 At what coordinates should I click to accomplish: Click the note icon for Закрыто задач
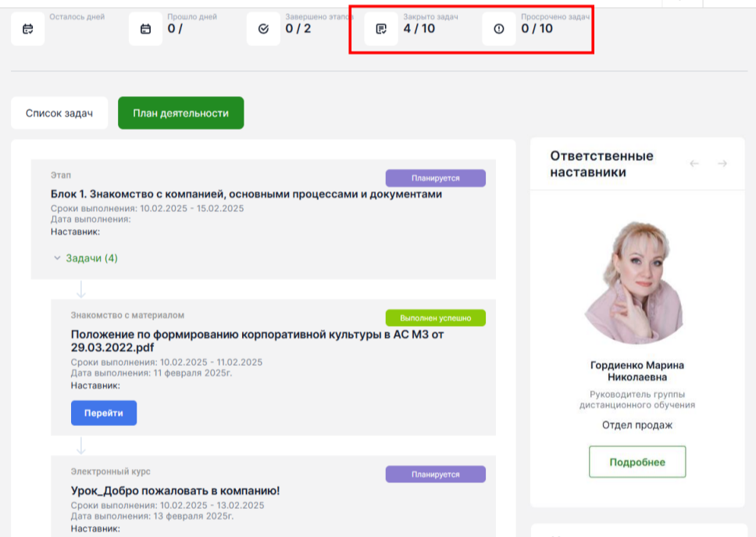point(381,29)
